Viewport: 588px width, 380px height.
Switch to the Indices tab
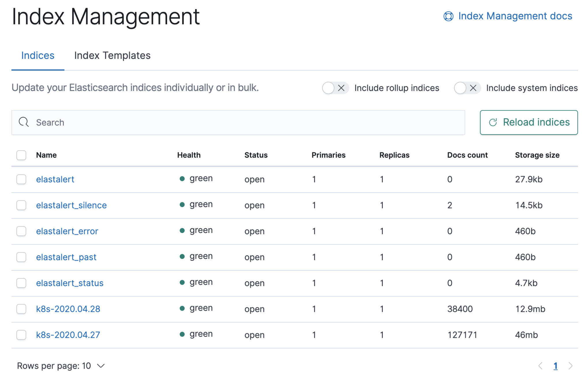[x=38, y=55]
